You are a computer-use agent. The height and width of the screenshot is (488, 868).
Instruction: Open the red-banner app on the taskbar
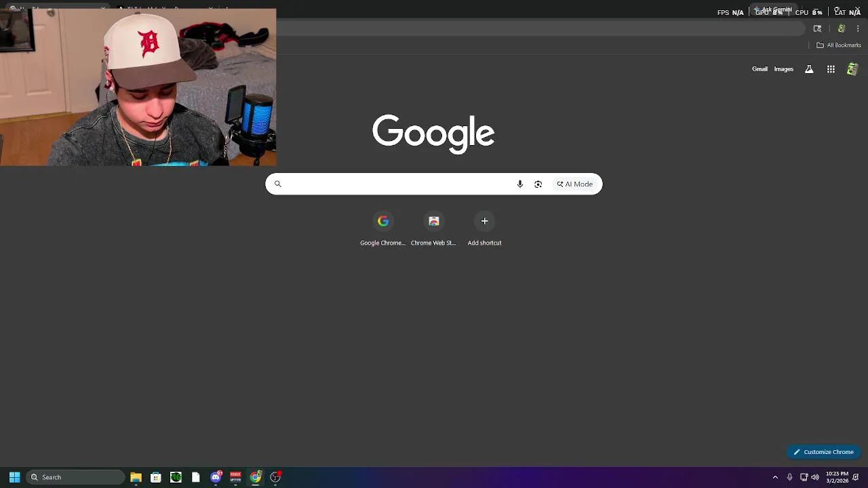pyautogui.click(x=235, y=477)
